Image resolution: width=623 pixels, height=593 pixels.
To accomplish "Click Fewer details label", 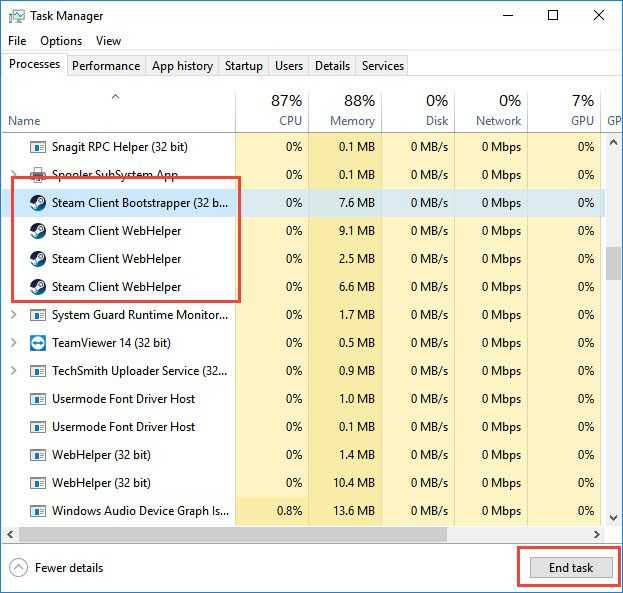I will point(69,568).
